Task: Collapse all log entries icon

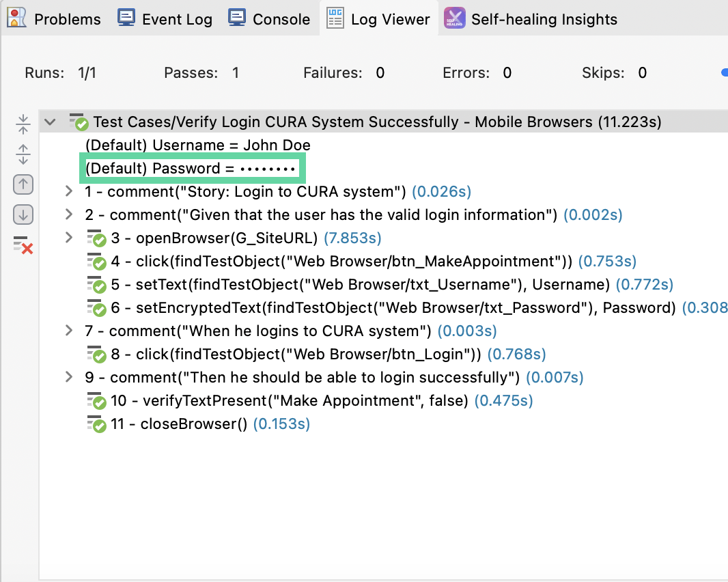Action: (x=23, y=124)
